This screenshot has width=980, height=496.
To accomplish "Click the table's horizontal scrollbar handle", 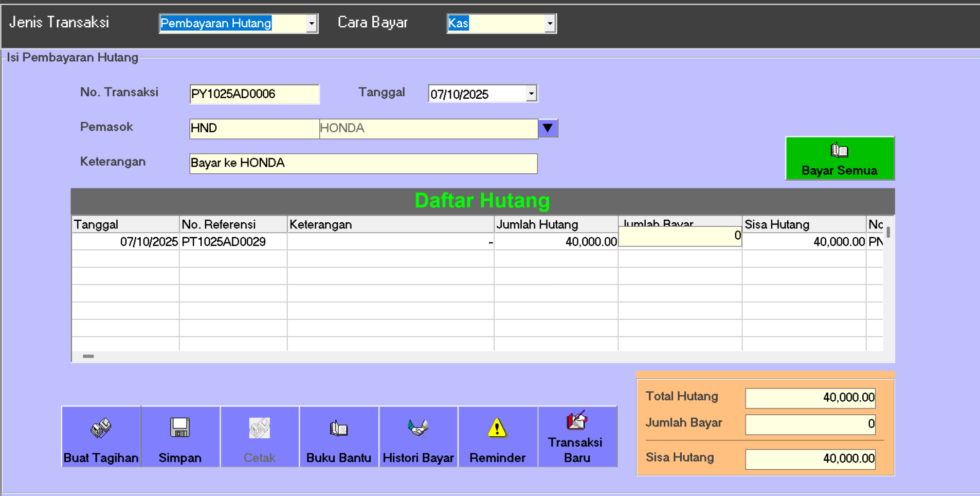I will [x=88, y=356].
